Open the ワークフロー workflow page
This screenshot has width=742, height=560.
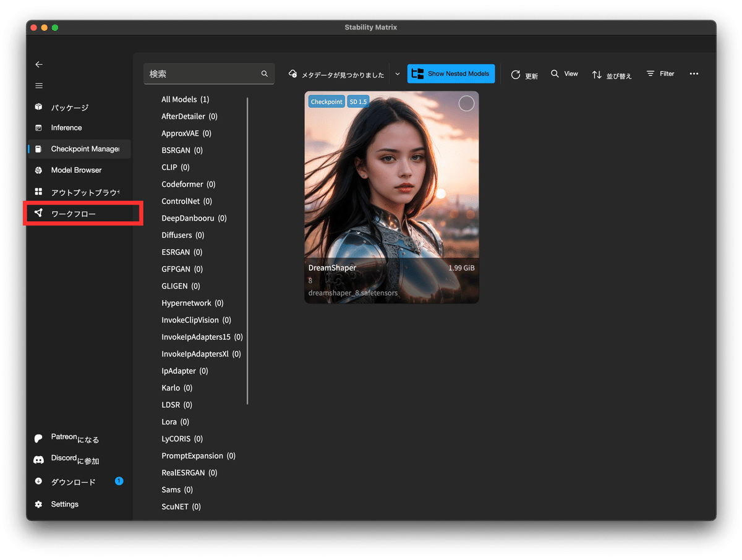click(x=79, y=213)
